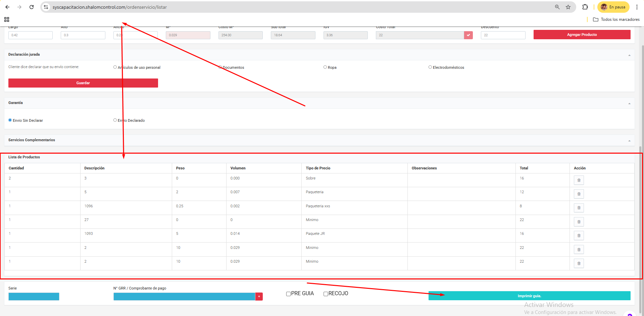Delete the Sobre product row via trash icon
The width and height of the screenshot is (644, 316).
click(579, 180)
